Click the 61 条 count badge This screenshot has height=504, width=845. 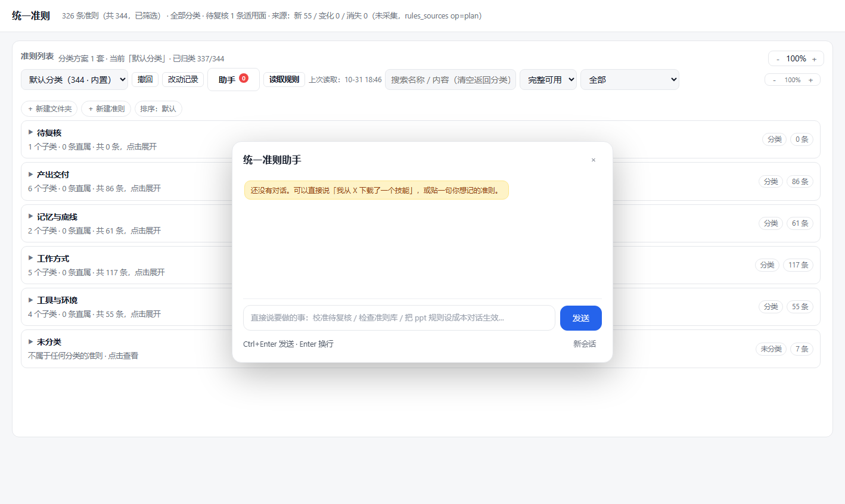(800, 223)
